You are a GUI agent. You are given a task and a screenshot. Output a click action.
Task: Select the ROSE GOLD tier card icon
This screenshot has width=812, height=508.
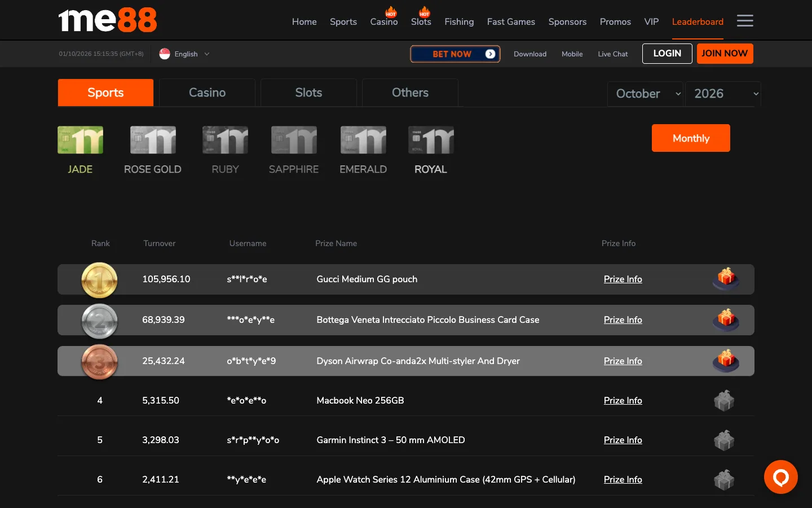pyautogui.click(x=153, y=140)
